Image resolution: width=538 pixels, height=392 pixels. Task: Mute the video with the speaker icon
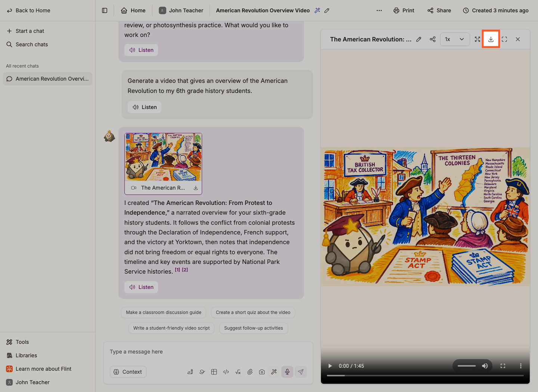click(x=485, y=366)
